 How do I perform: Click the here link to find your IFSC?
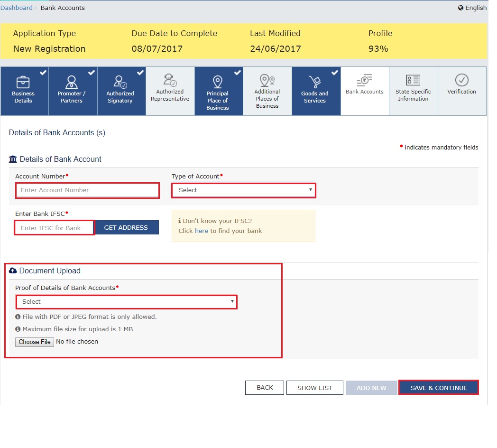(x=202, y=231)
